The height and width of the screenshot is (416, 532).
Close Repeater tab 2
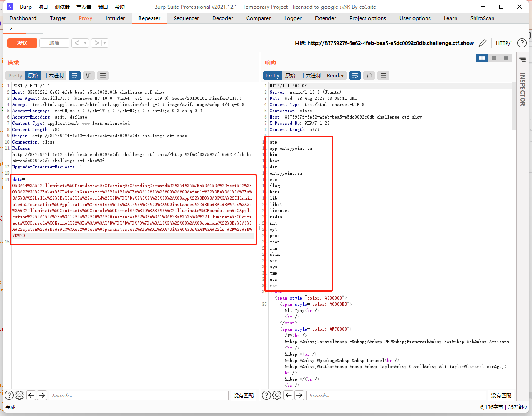click(17, 29)
